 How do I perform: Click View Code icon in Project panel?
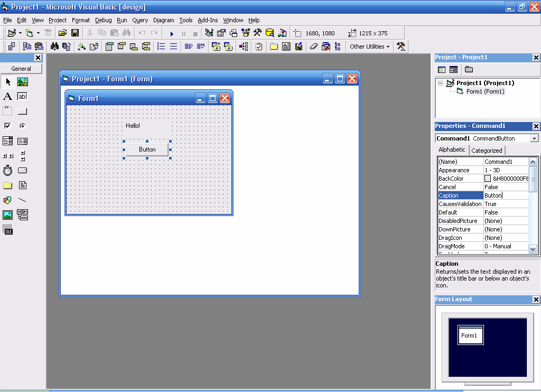click(x=442, y=70)
